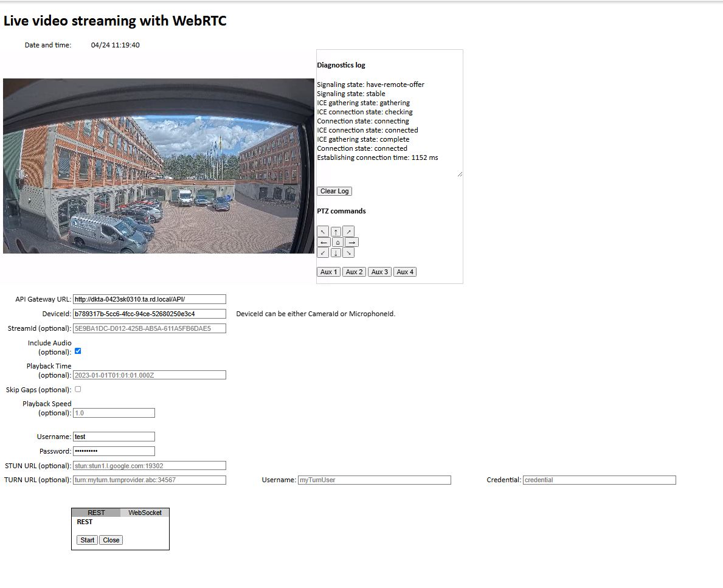Viewport: 723px width, 588px height.
Task: Select the TURN Credential field
Action: tap(600, 480)
